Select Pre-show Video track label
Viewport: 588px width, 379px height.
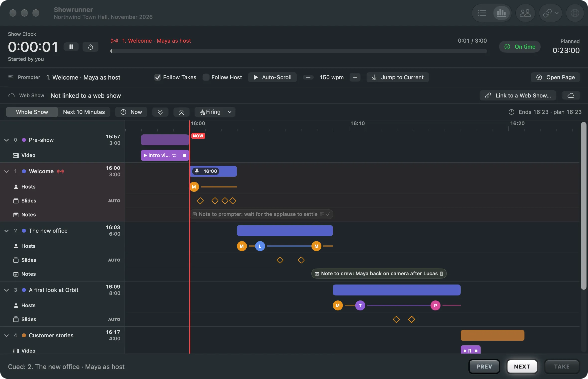pyautogui.click(x=24, y=155)
